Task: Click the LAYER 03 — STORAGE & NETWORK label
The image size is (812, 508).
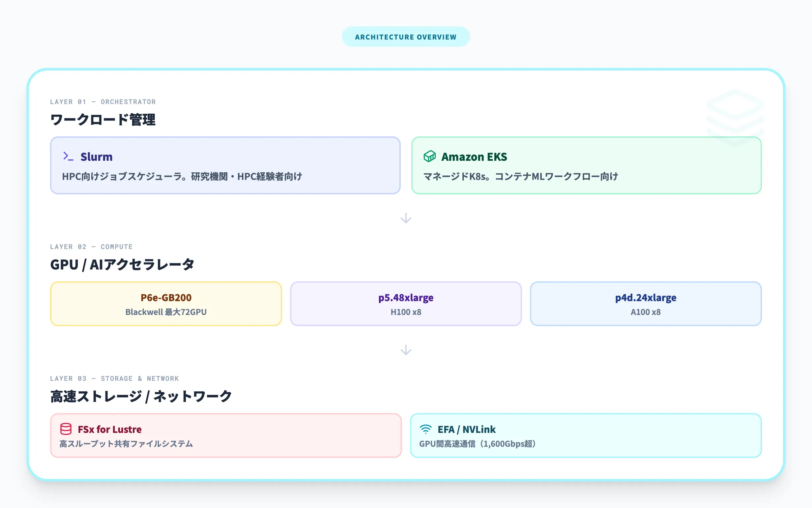Action: pos(114,378)
